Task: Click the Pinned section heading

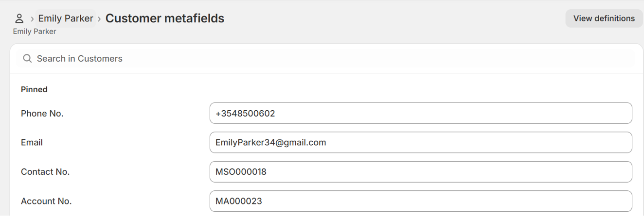Action: tap(34, 89)
